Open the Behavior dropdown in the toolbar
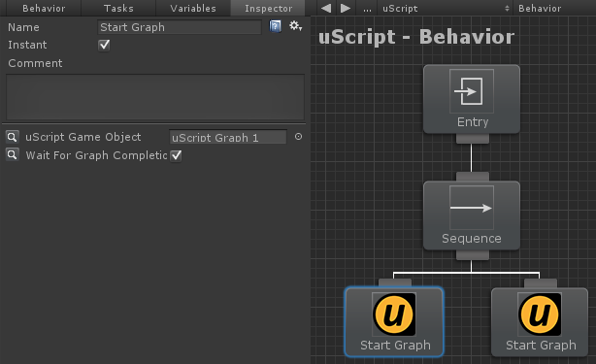596x364 pixels. 554,8
